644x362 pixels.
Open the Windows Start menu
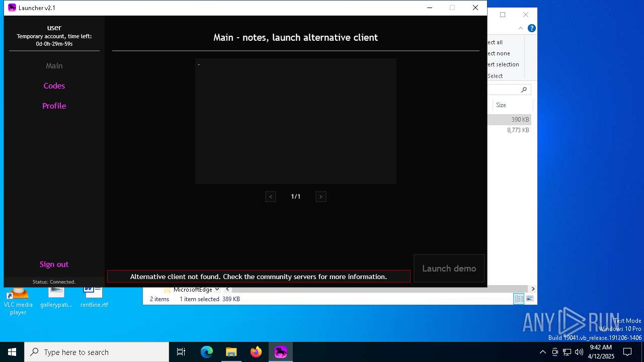tap(12, 352)
